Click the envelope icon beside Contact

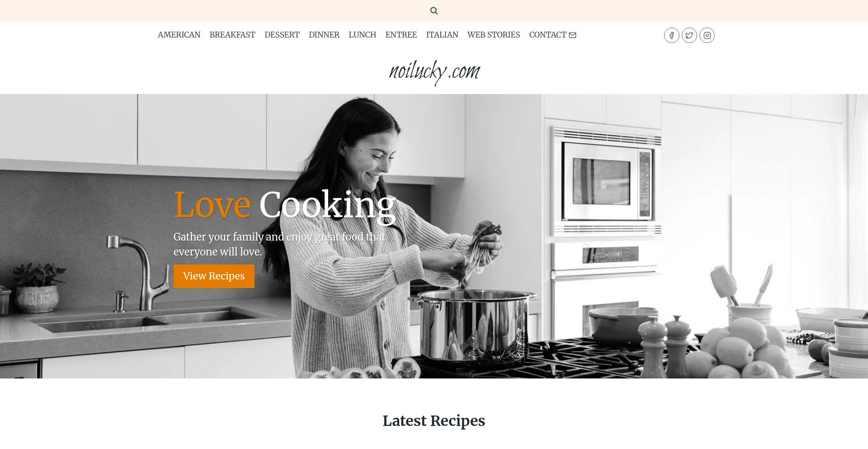pos(572,35)
